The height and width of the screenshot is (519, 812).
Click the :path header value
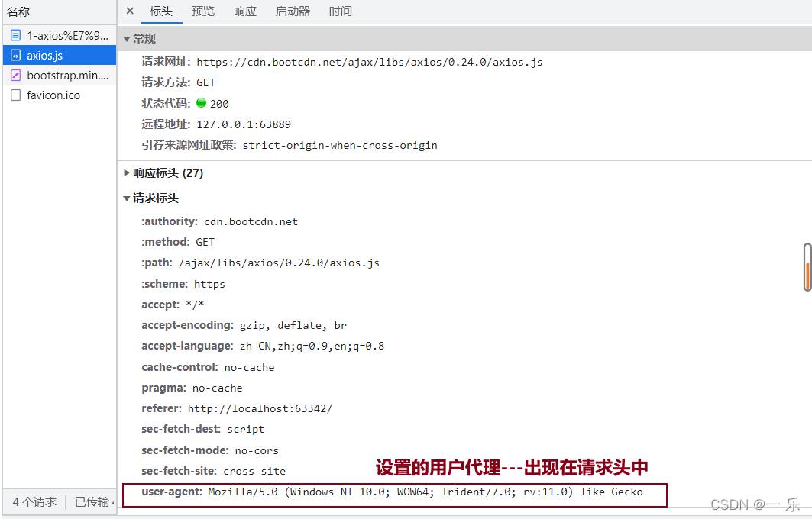pyautogui.click(x=279, y=263)
